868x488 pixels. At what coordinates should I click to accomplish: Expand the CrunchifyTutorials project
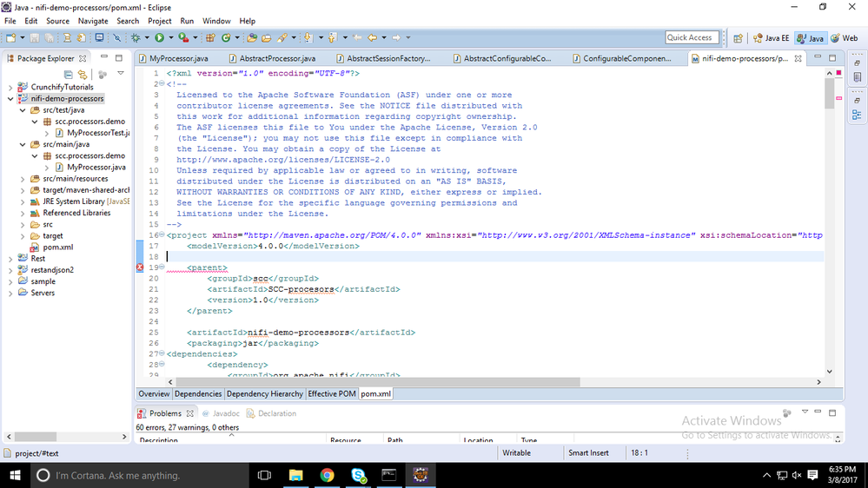coord(10,88)
